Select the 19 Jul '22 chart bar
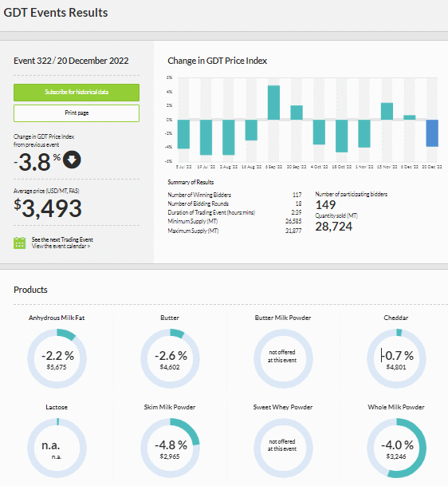 click(206, 137)
